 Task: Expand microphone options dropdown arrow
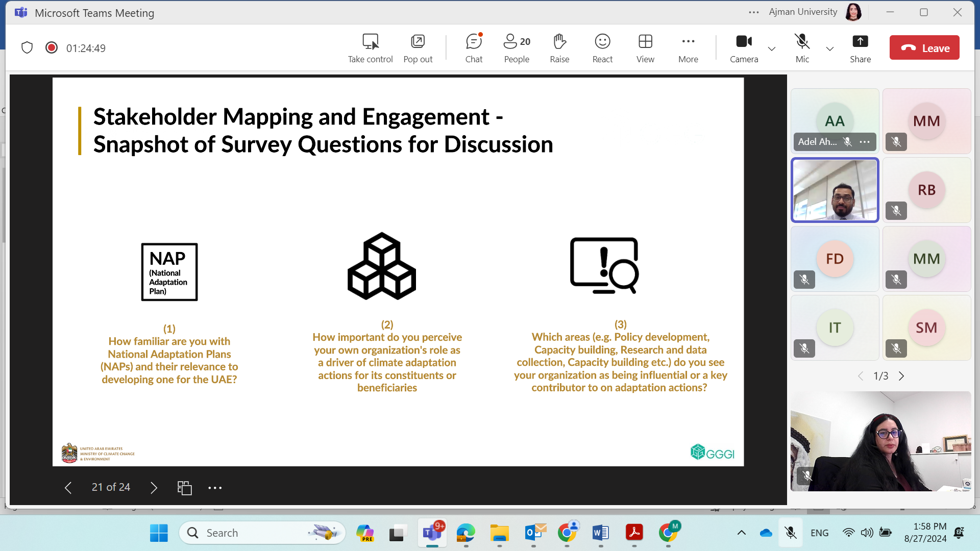[x=830, y=49]
